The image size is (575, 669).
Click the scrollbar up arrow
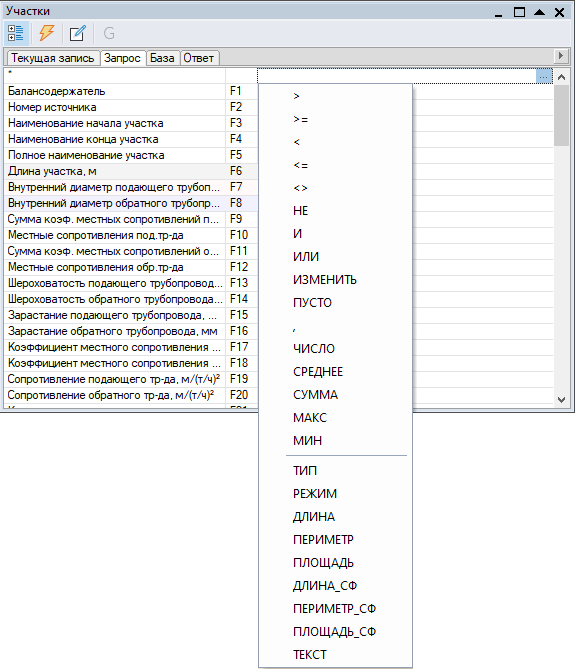point(561,77)
